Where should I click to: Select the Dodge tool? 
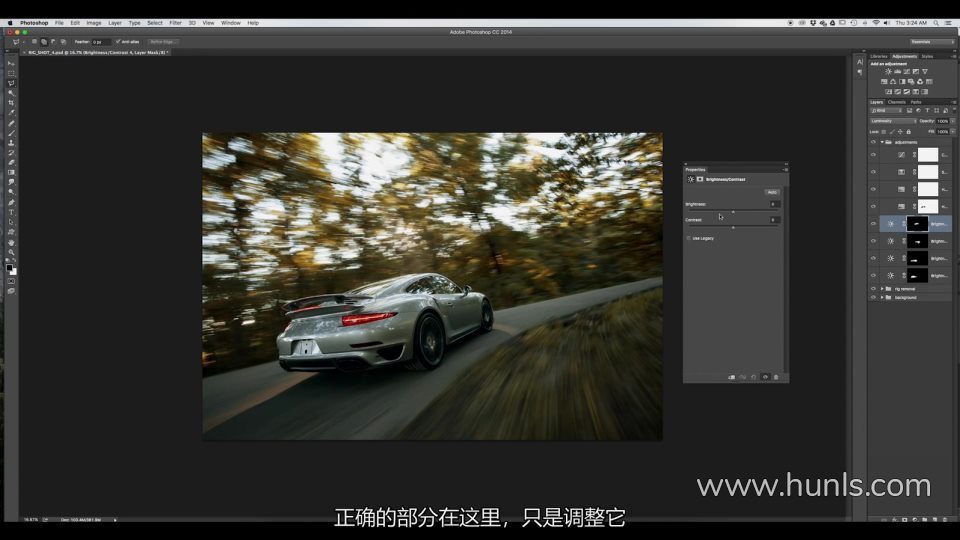11,192
